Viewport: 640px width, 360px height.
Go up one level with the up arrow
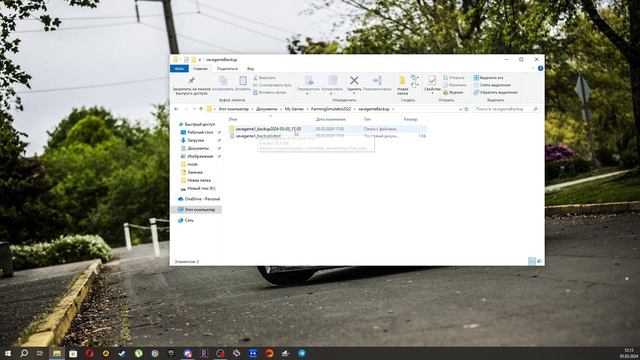click(201, 109)
